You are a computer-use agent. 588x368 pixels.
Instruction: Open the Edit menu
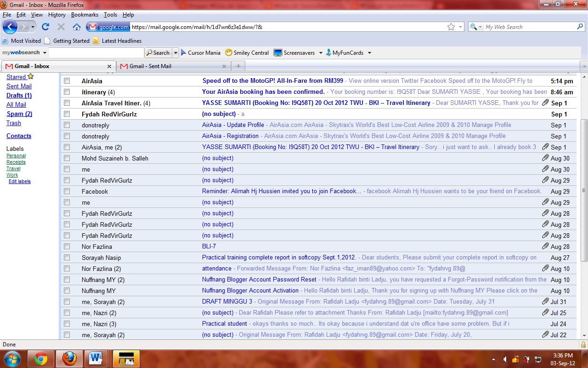click(21, 15)
